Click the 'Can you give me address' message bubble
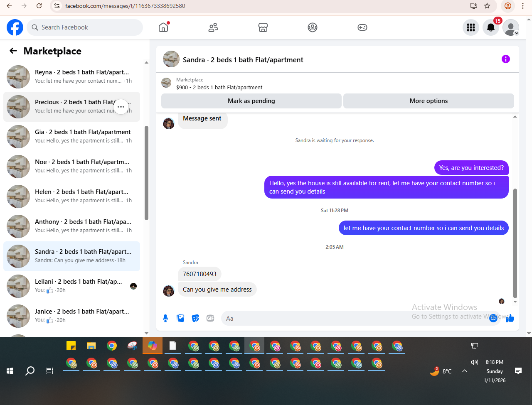The image size is (532, 405). [217, 290]
